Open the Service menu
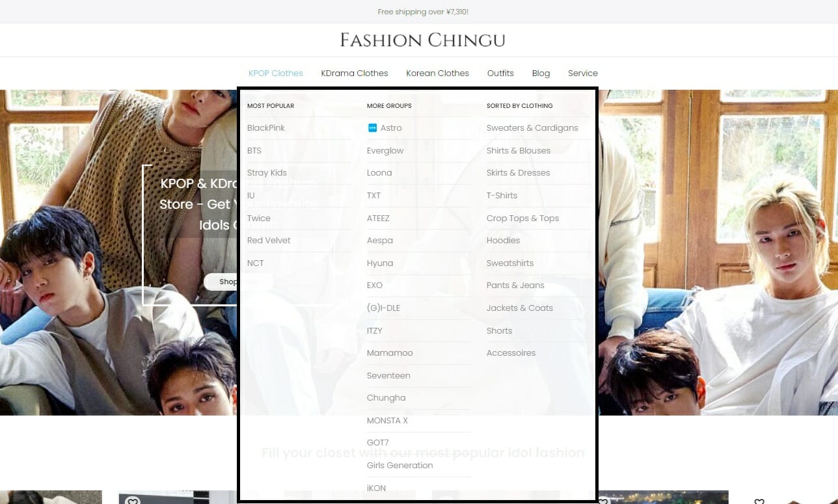Viewport: 838px width, 504px height. click(x=582, y=73)
